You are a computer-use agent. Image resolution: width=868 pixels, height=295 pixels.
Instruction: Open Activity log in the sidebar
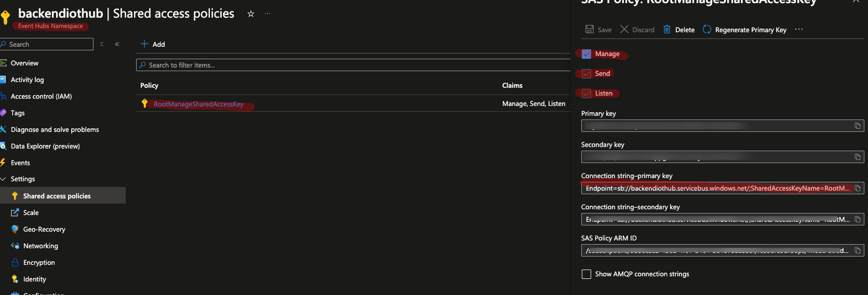pos(27,79)
